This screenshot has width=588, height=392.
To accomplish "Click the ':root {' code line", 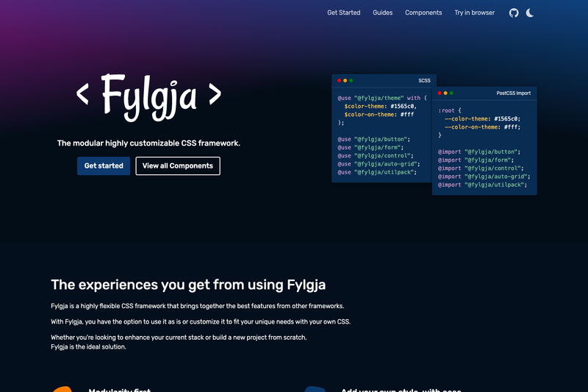I will coord(450,110).
